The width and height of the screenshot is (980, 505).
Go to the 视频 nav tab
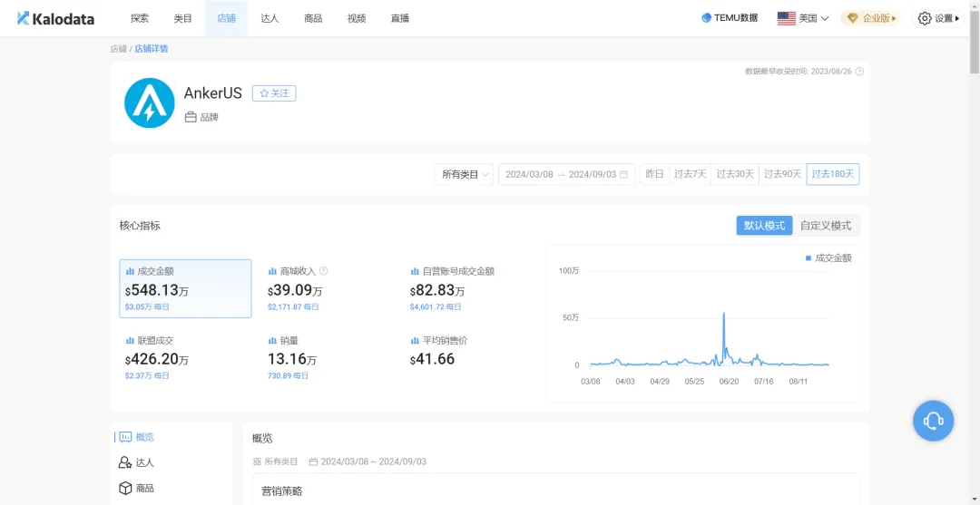tap(357, 19)
